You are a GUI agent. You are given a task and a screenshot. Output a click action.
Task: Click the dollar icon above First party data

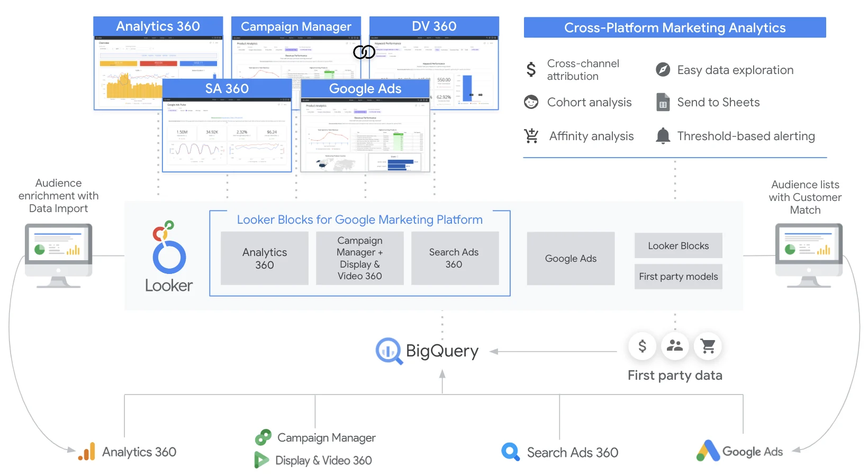pos(641,346)
